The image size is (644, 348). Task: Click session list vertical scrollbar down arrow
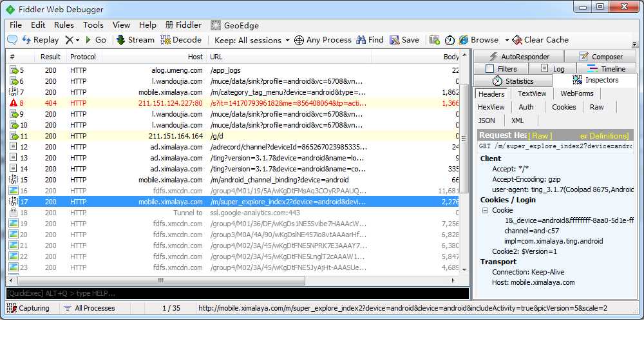tap(464, 269)
